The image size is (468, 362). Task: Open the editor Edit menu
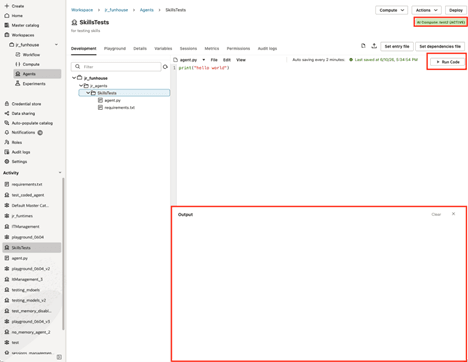tap(227, 60)
